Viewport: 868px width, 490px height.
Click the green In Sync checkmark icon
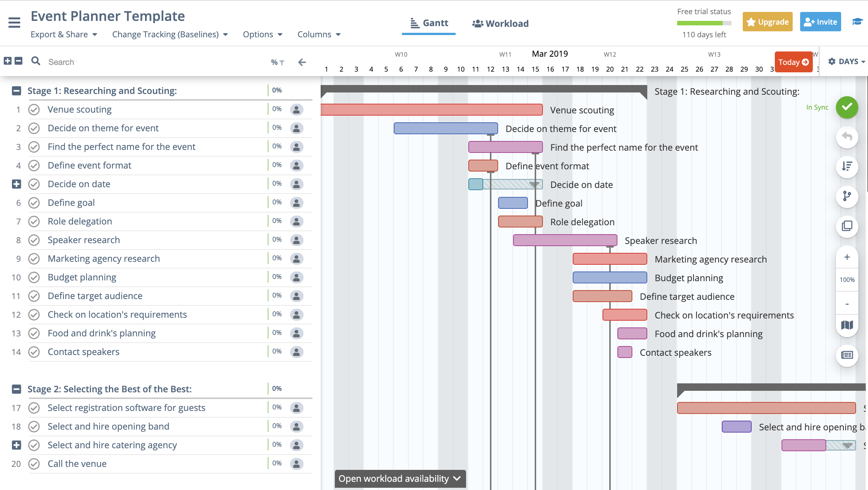(846, 107)
